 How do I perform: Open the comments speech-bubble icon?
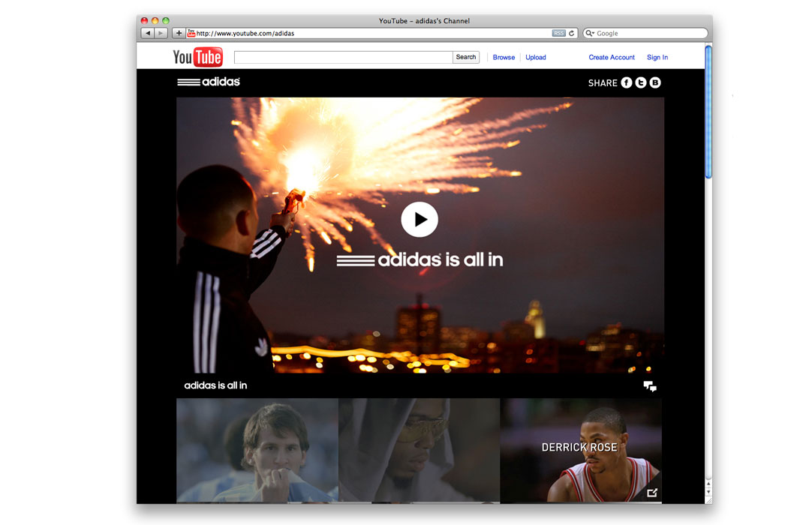tap(650, 386)
